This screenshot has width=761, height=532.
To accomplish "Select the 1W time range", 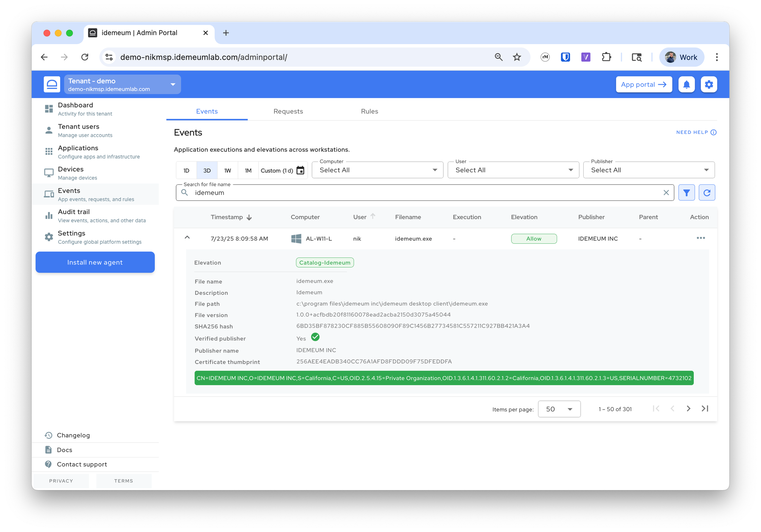I will (x=228, y=170).
